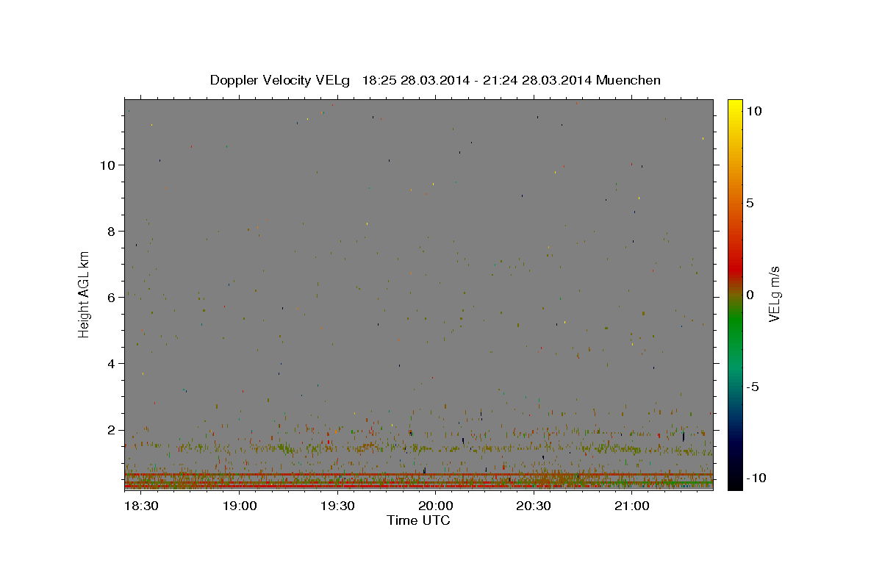Click the colorbar value label 0
This screenshot has height=588, width=882.
(x=750, y=295)
